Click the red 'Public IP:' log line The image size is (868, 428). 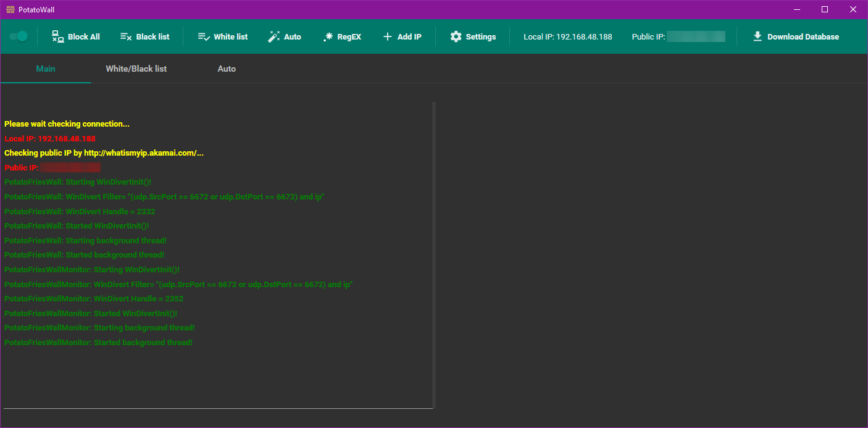[52, 167]
